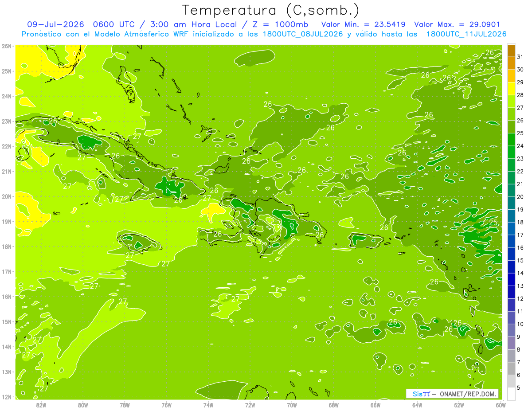Screen dimensions: 532x411
Task: Click the "20" label on the color scale
Action: pyautogui.click(x=520, y=197)
